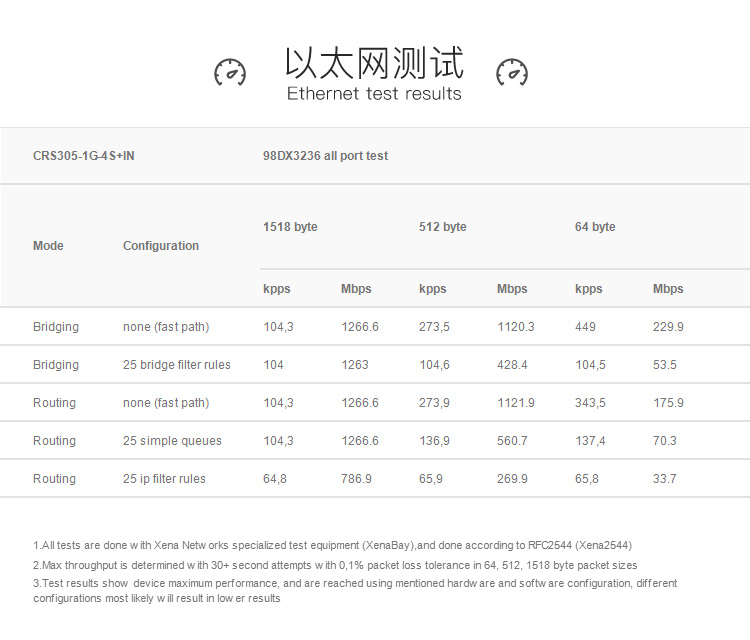The width and height of the screenshot is (750, 640).
Task: Click value 104,5 in bridge filter rules row
Action: (x=590, y=364)
